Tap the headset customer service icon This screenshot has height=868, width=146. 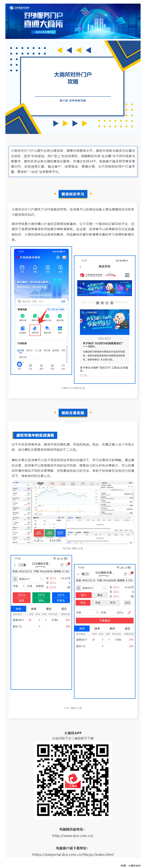[58, 257]
